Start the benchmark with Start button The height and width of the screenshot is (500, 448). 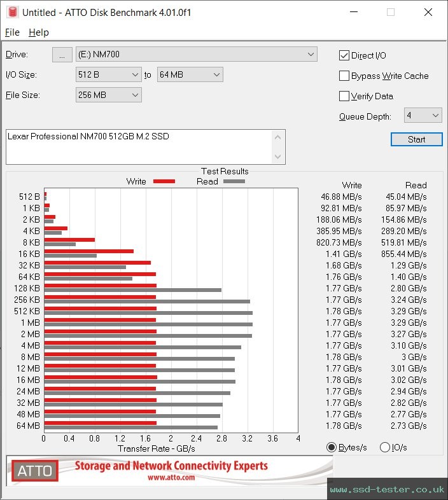click(x=416, y=139)
